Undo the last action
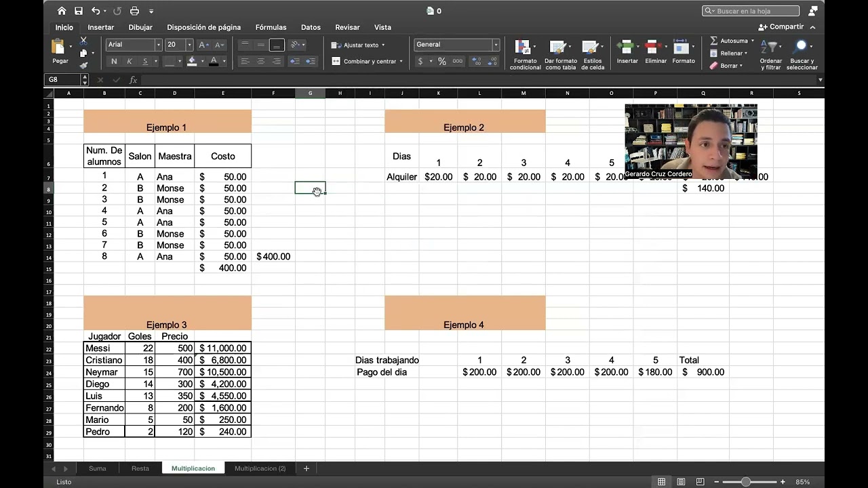Image resolution: width=868 pixels, height=488 pixels. 96,11
